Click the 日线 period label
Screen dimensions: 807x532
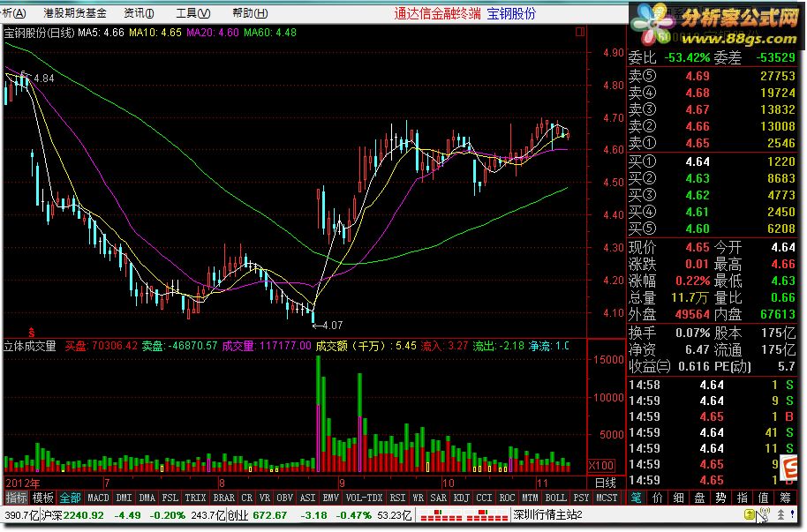[606, 483]
